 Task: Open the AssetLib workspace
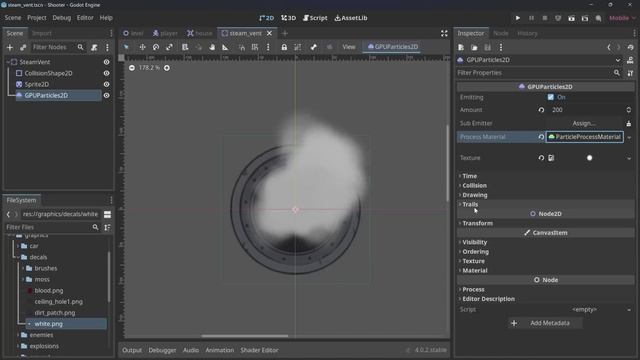click(x=351, y=18)
